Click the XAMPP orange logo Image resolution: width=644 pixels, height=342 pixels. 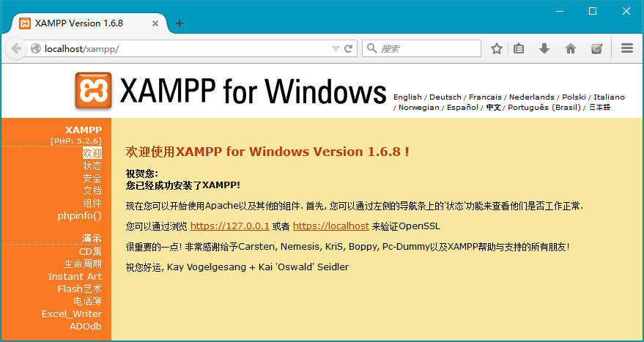pos(93,91)
